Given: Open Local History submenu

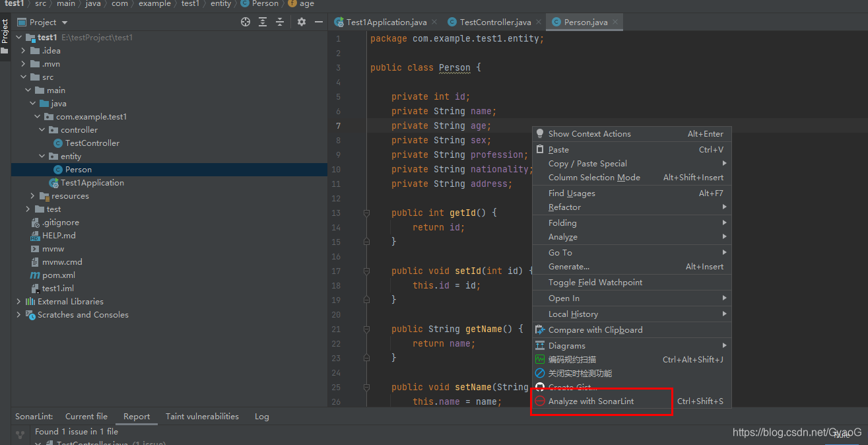Looking at the screenshot, I should click(x=632, y=314).
